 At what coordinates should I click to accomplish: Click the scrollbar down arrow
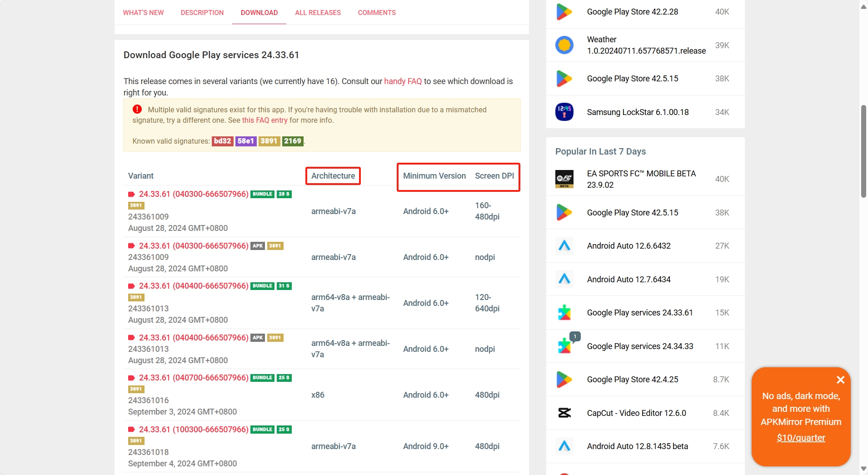[863, 468]
